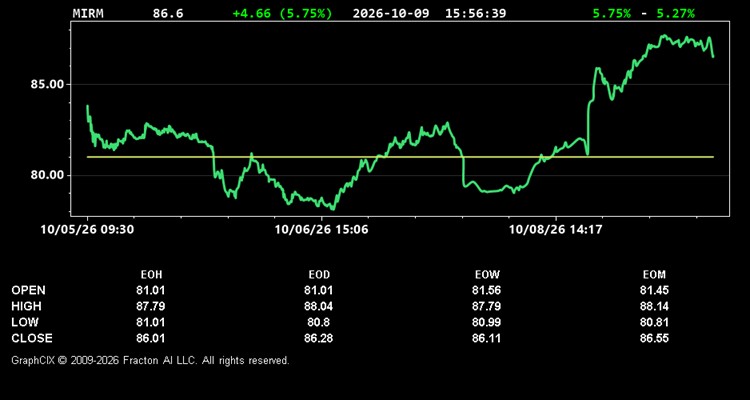Screen dimensions: 750x400
Task: Click the 5.27% range value
Action: [x=675, y=13]
